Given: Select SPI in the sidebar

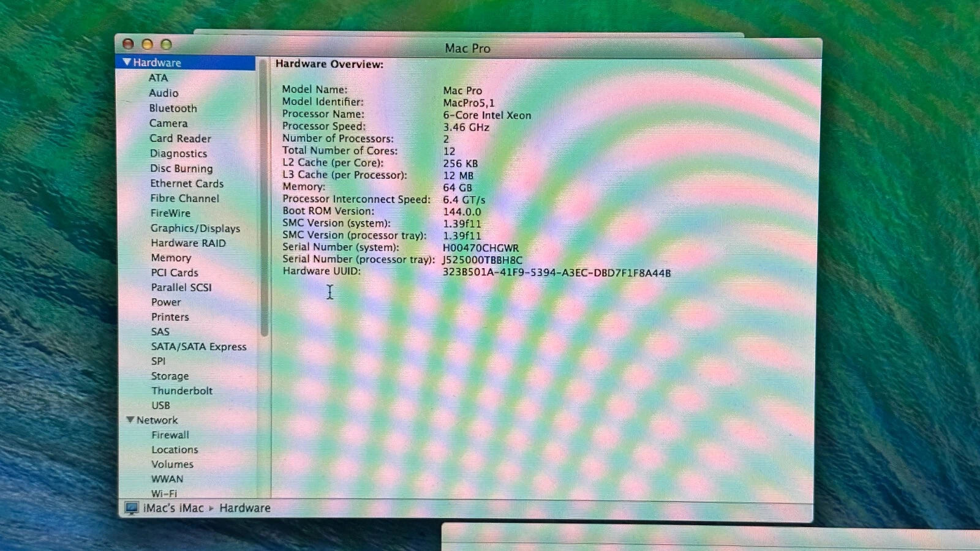Looking at the screenshot, I should click(x=158, y=361).
